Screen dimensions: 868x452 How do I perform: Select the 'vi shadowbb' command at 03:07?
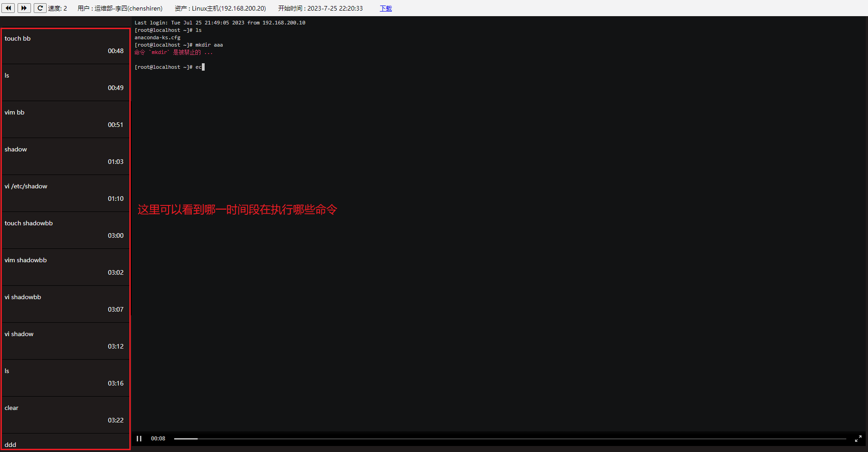[66, 304]
